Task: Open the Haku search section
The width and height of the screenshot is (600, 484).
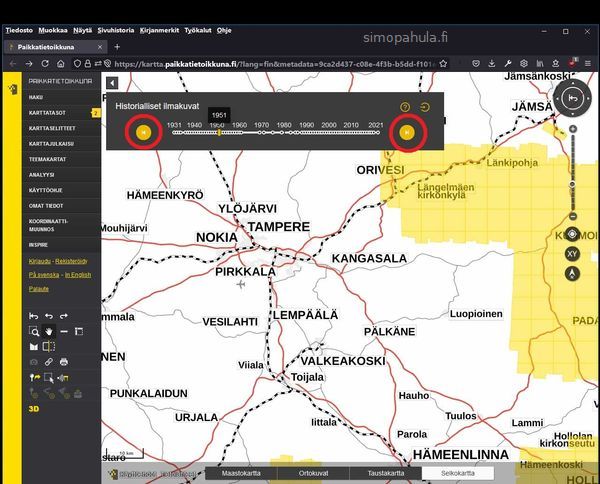Action: tap(37, 97)
